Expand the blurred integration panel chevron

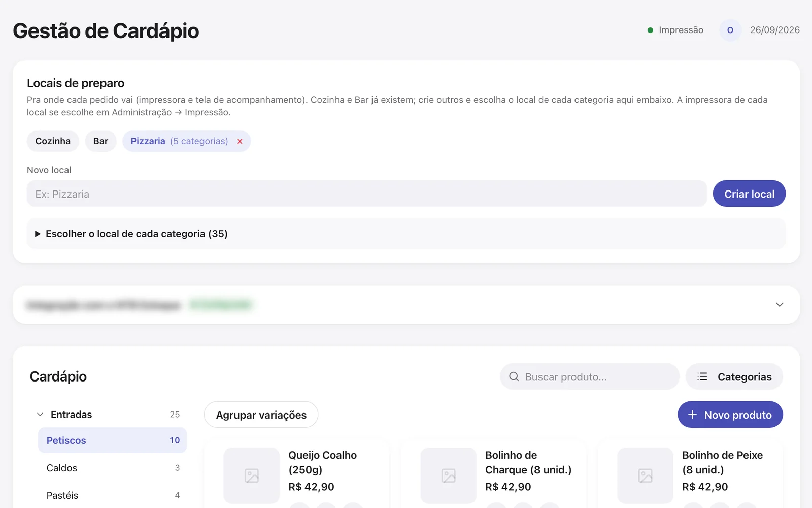pyautogui.click(x=780, y=305)
